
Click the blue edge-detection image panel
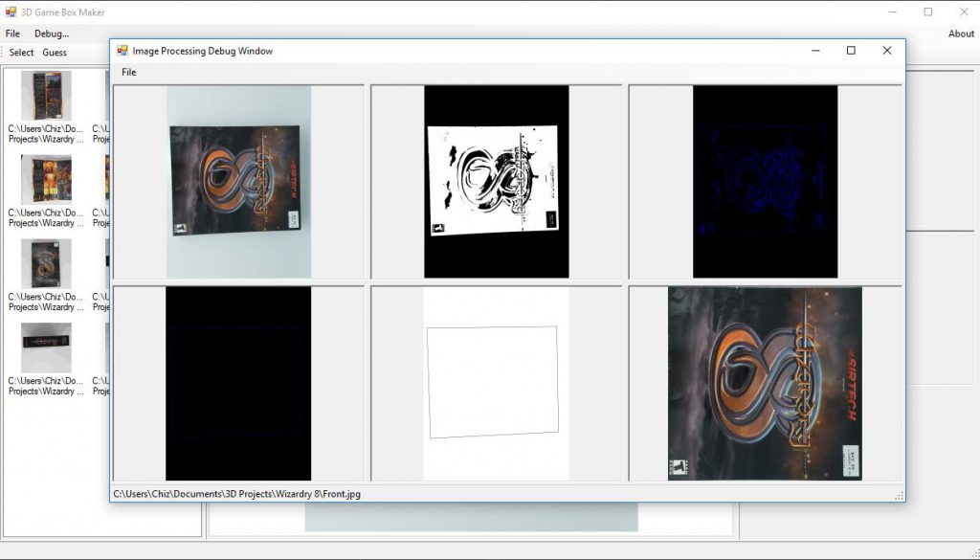click(765, 182)
